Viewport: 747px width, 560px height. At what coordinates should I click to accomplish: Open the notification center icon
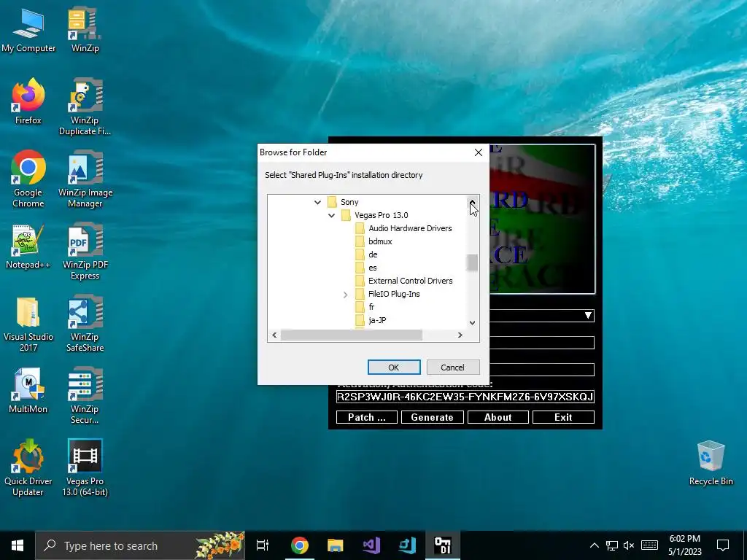coord(723,545)
